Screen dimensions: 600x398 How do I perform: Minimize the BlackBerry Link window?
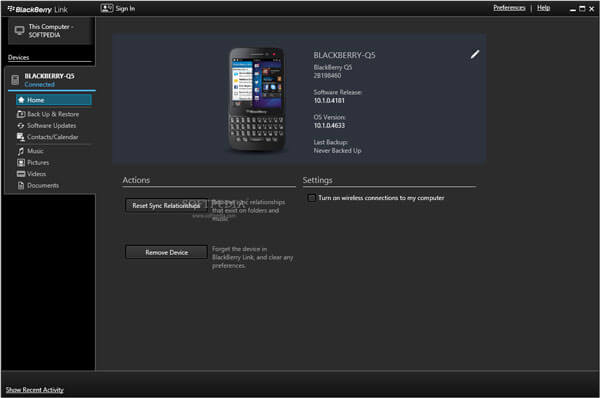572,9
